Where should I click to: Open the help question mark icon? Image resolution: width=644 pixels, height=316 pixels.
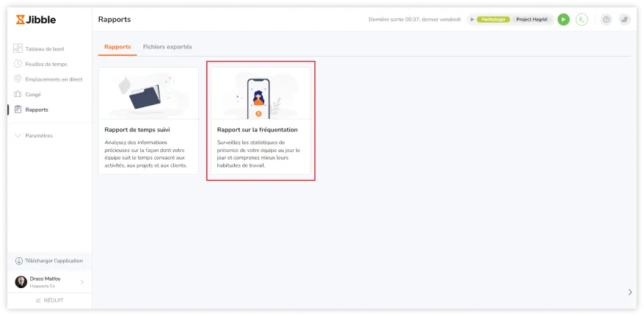point(606,20)
